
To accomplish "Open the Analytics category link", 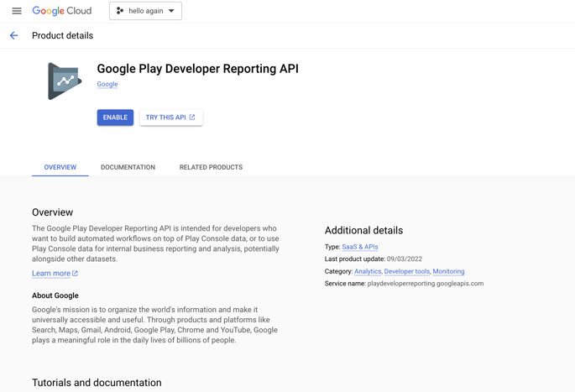I will point(368,271).
